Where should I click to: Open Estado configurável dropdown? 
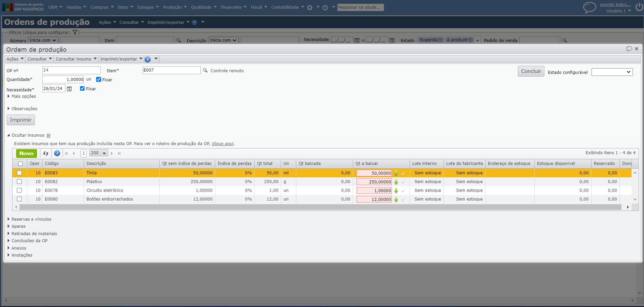coord(612,72)
